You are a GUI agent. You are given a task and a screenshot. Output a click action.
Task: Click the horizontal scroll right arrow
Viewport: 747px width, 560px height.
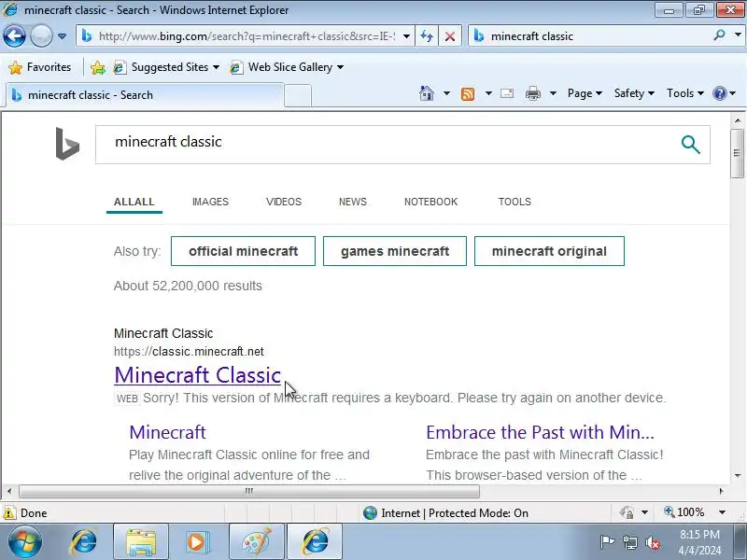pos(721,491)
